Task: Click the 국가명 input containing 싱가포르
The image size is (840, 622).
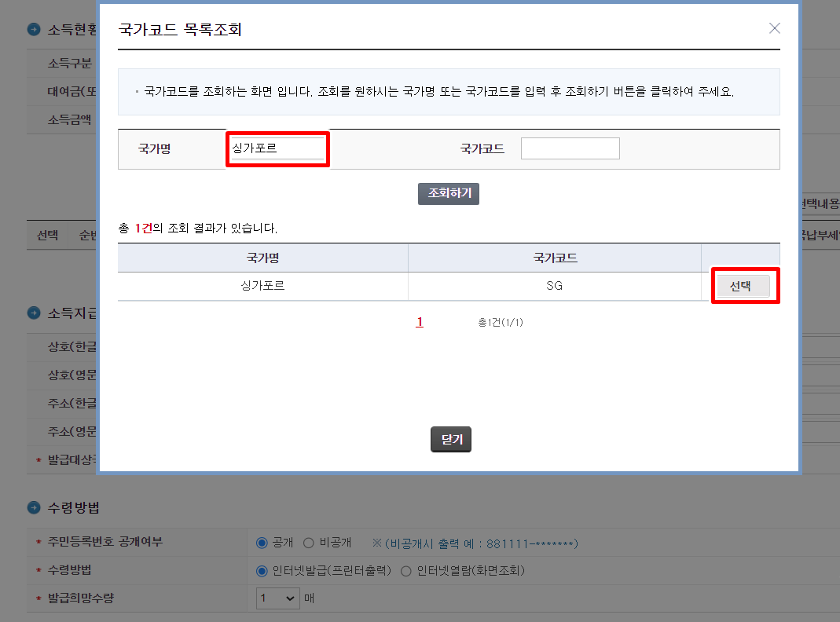Action: coord(277,148)
